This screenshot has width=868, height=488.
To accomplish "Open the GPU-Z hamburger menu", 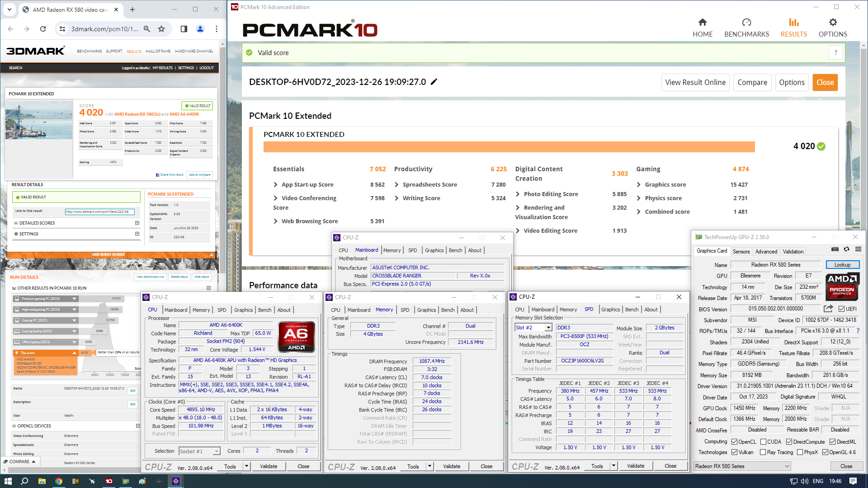I will coord(858,249).
